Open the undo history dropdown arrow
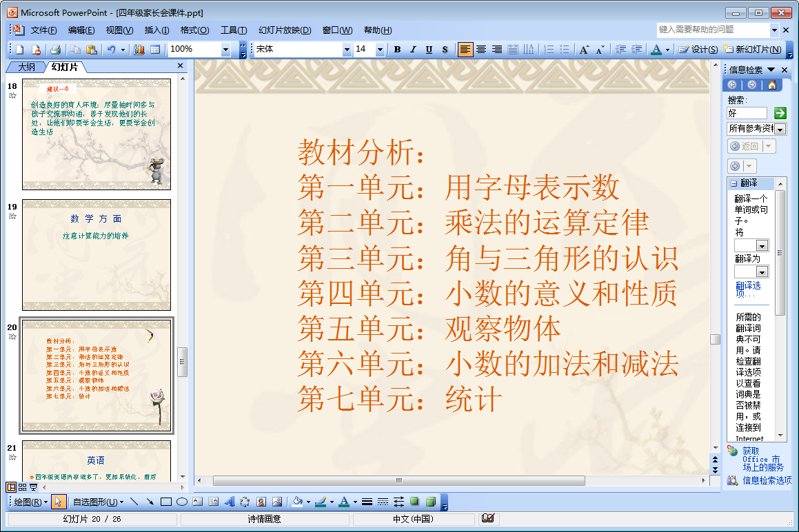 click(123, 50)
